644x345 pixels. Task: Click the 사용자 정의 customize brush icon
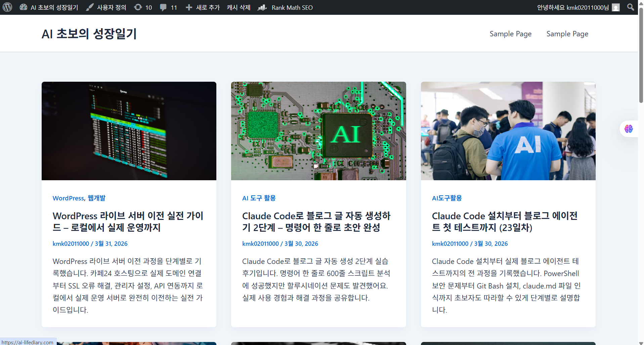(x=89, y=7)
